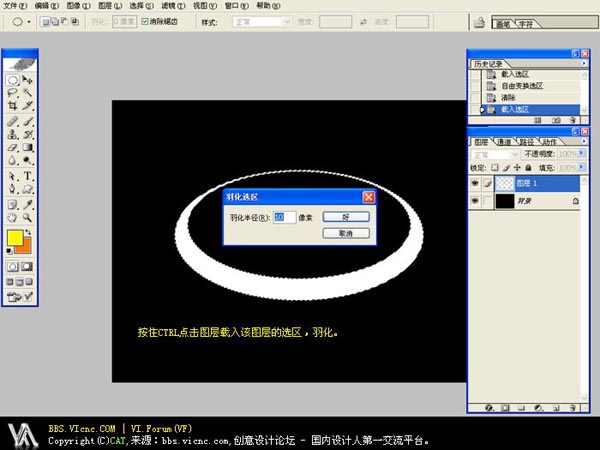Select the Type (T) tool
This screenshot has width=600, height=450.
point(28,175)
